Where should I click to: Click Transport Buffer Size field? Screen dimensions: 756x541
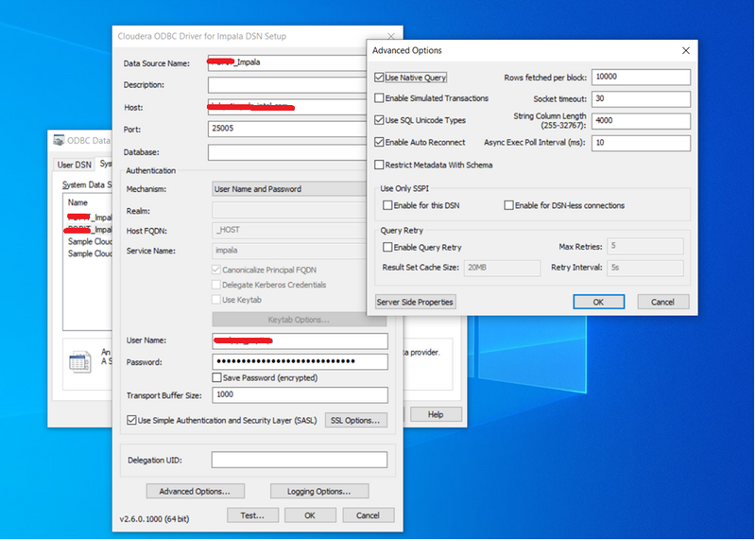coord(300,394)
